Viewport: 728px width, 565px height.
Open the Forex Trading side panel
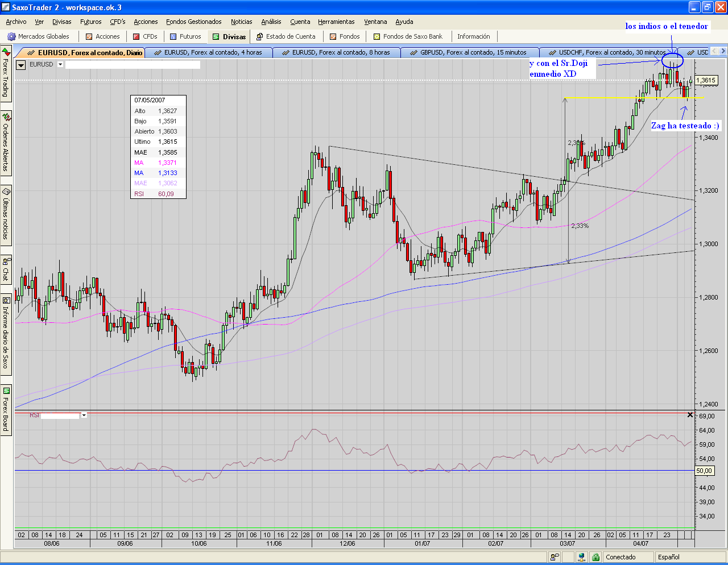coord(6,74)
